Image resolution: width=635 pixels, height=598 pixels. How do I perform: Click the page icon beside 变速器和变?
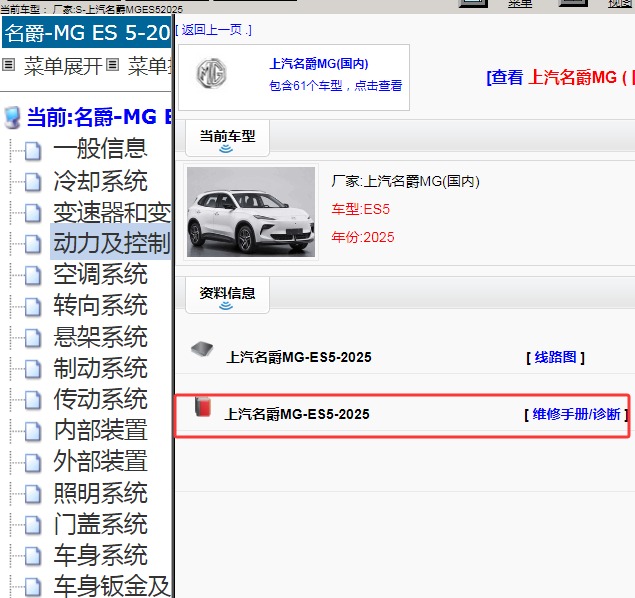[33, 213]
